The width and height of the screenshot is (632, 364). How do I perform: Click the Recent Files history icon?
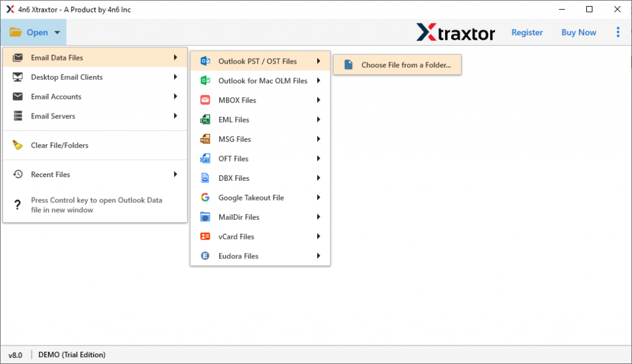(18, 174)
